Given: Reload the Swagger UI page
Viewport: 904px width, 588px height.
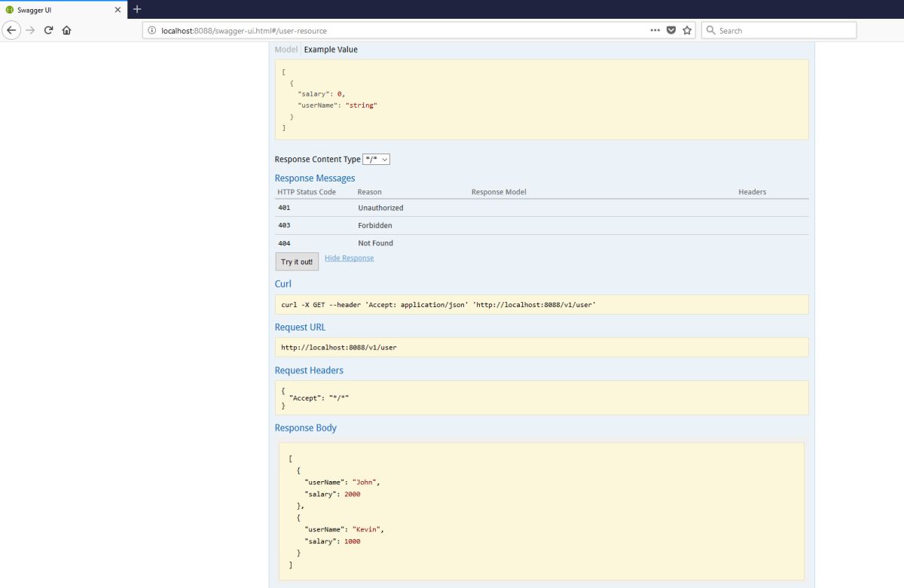Looking at the screenshot, I should [x=49, y=30].
